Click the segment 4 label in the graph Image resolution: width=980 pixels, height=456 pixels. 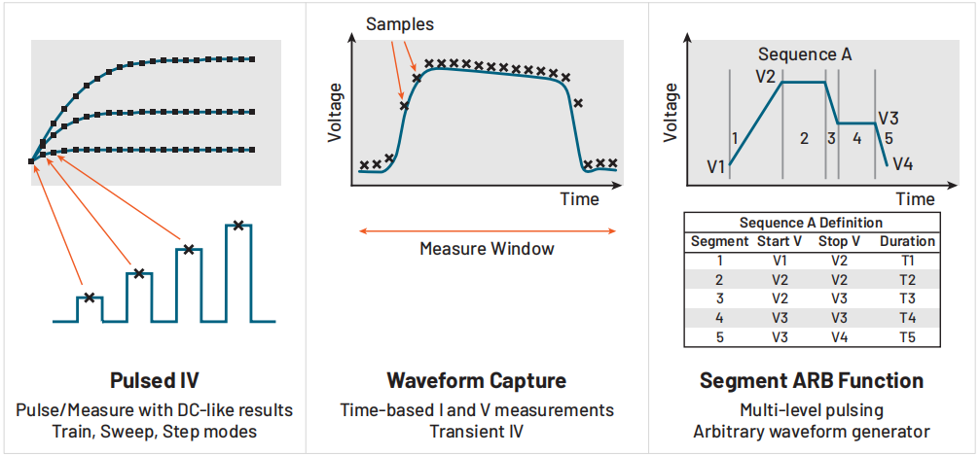[856, 139]
